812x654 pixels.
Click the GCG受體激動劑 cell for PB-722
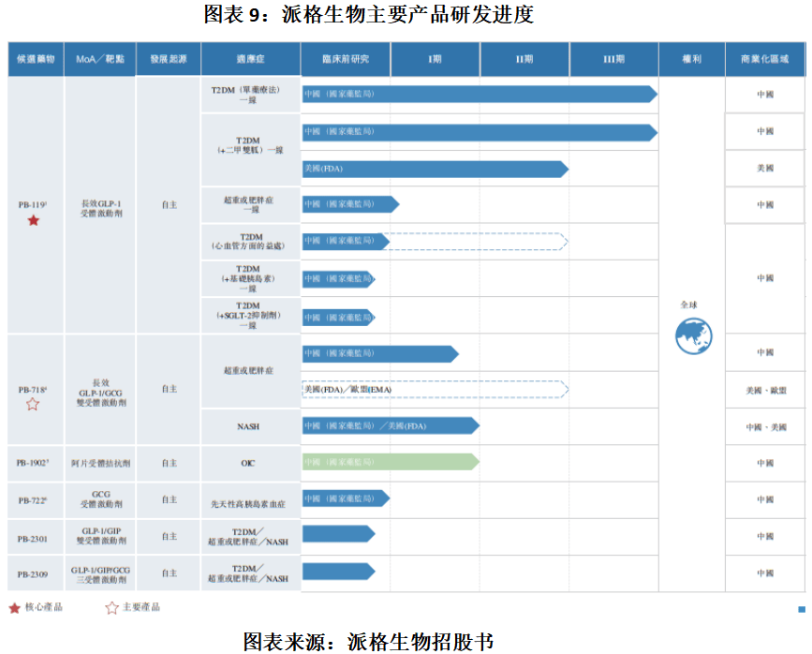click(x=101, y=499)
